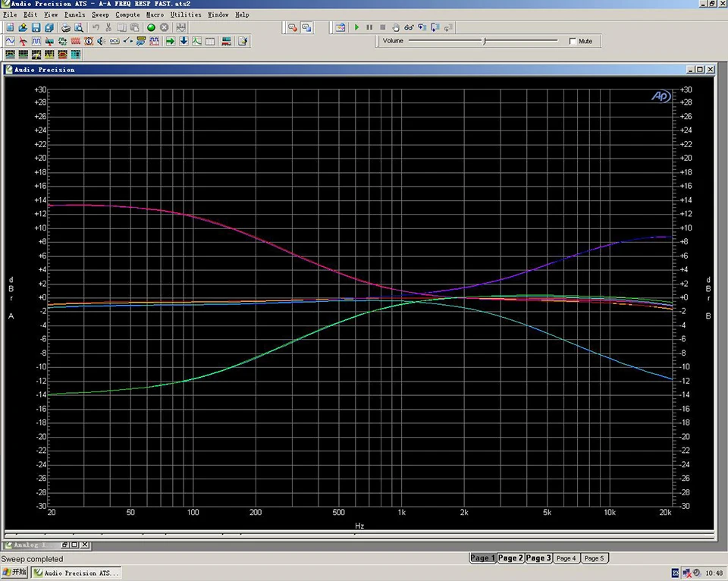The height and width of the screenshot is (581, 728).
Task: Open the Compute menu
Action: (x=127, y=14)
